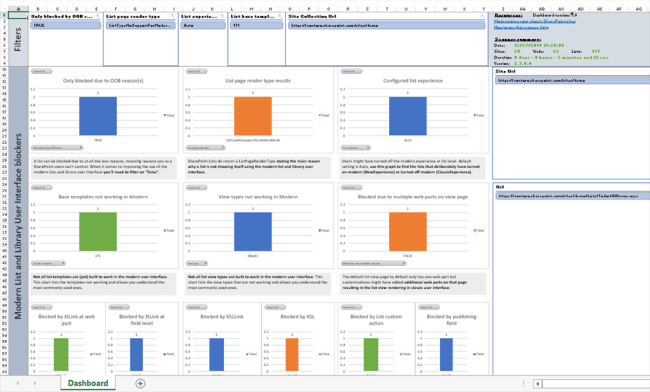
Task: Clear filter icon on List experience slicer
Action: (223, 16)
